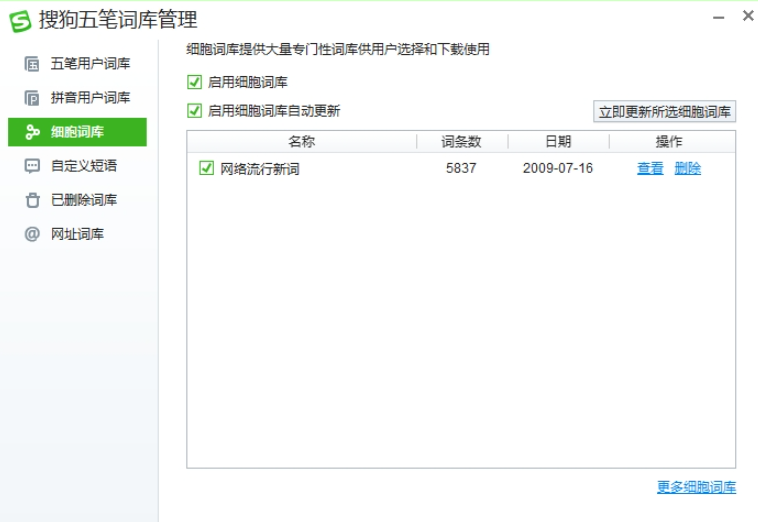Toggle 启用细胞词库 checkbox
This screenshot has width=758, height=522.
[194, 82]
